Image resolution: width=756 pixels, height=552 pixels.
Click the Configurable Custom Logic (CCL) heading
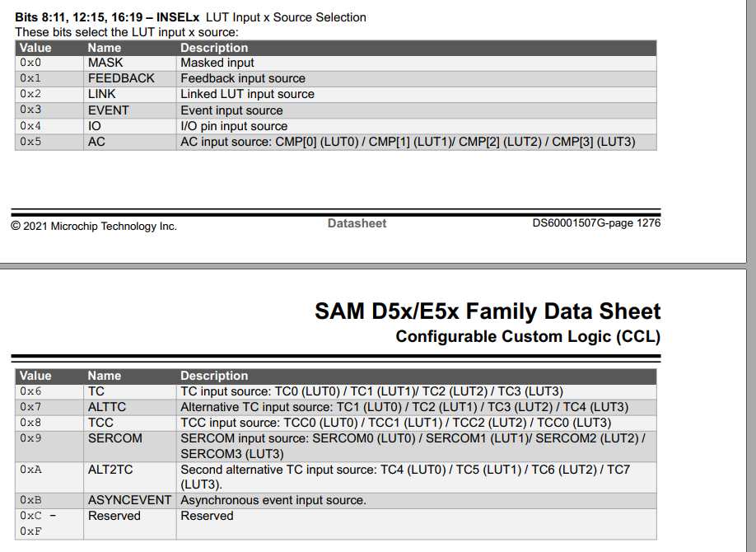coord(528,336)
